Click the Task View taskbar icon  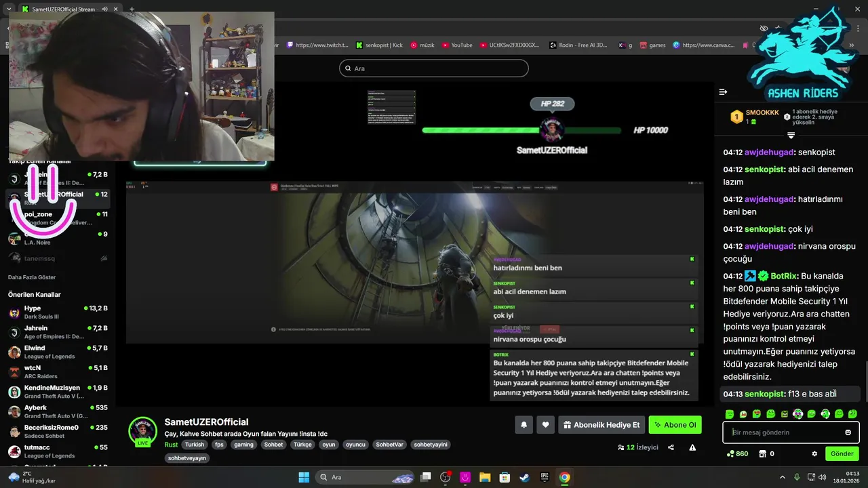point(426,477)
